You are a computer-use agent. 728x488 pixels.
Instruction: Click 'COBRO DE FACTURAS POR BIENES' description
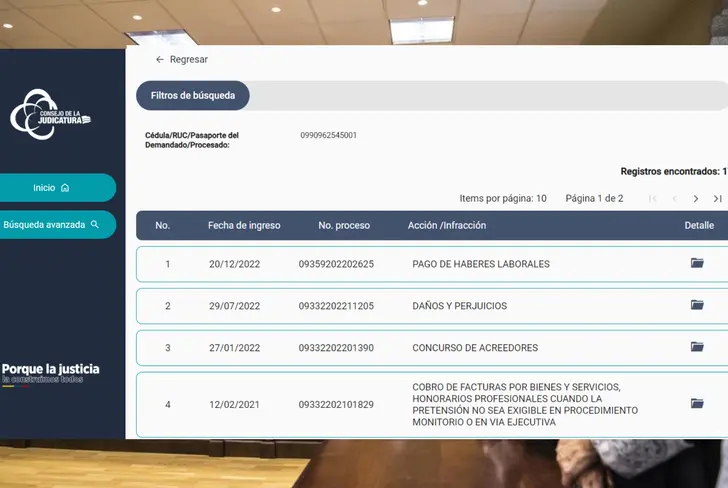tap(525, 404)
